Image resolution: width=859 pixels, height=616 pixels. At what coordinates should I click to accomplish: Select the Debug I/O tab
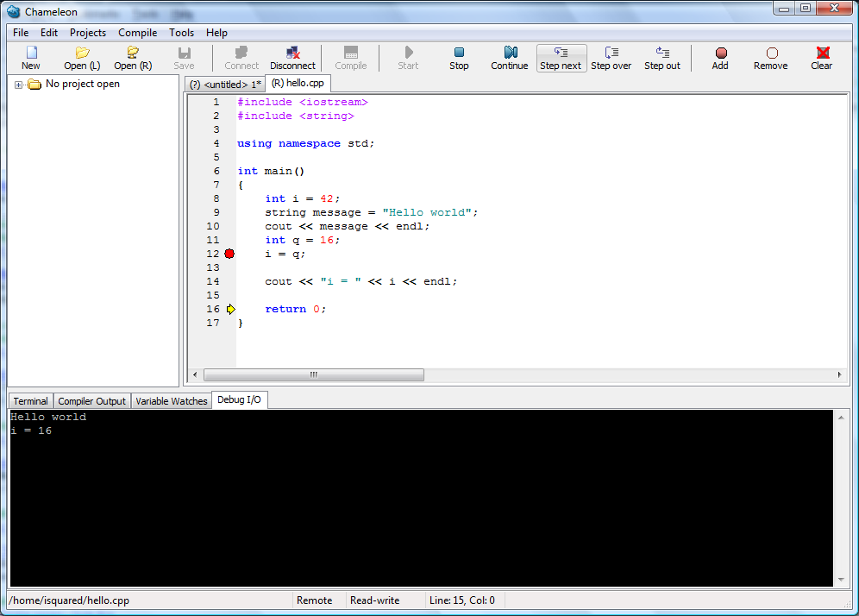click(240, 400)
